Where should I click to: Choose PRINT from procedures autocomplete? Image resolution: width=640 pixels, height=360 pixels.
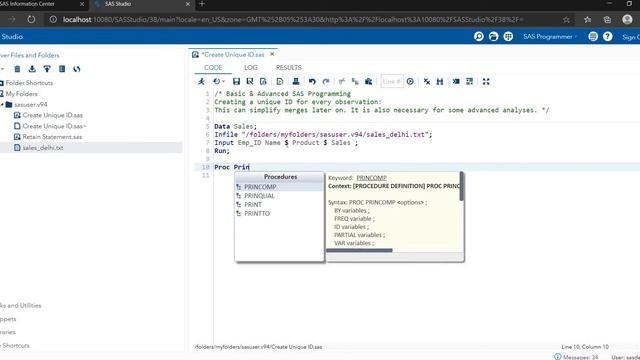[x=253, y=205]
